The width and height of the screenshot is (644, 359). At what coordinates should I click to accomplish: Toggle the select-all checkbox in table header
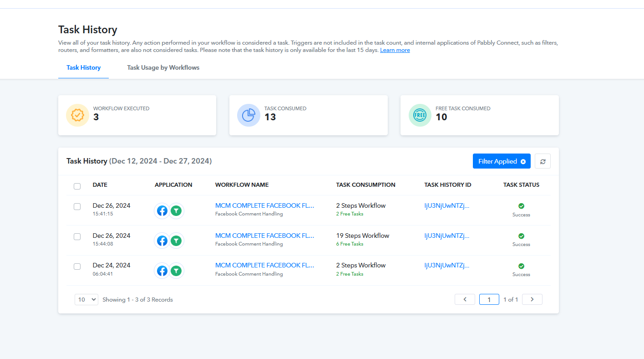pyautogui.click(x=77, y=186)
